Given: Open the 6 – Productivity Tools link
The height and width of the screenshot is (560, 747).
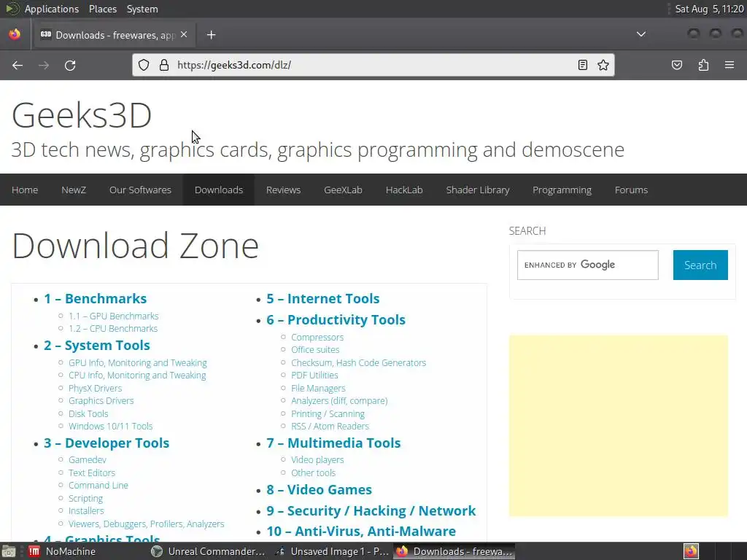Looking at the screenshot, I should [x=336, y=319].
